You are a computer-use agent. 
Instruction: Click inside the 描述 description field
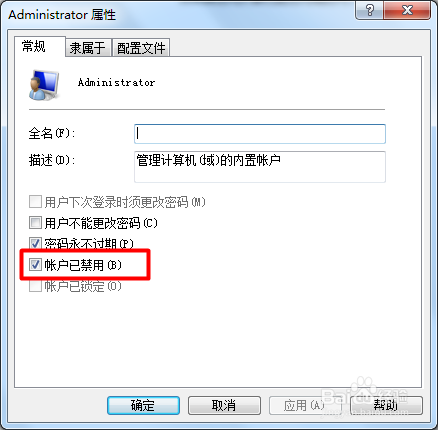tap(260, 167)
